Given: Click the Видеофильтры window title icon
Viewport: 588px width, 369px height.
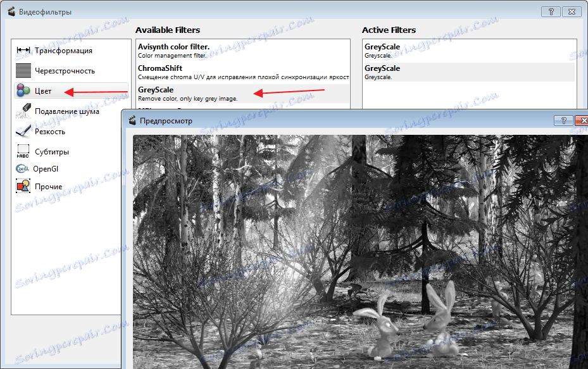Looking at the screenshot, I should (x=11, y=11).
